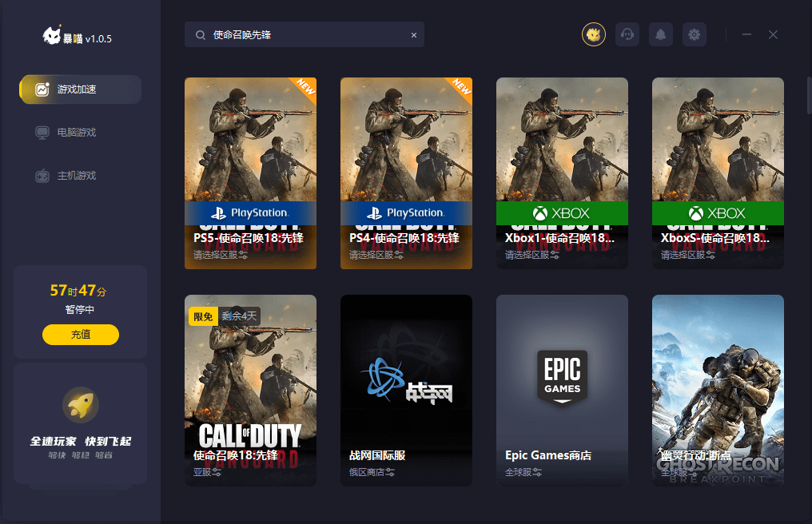The width and height of the screenshot is (812, 524).
Task: Select the 游戏加速 tab
Action: point(80,89)
